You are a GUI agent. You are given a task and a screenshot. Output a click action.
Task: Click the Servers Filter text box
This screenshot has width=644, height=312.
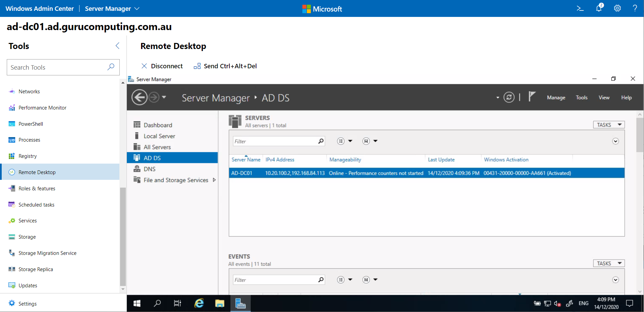click(279, 141)
